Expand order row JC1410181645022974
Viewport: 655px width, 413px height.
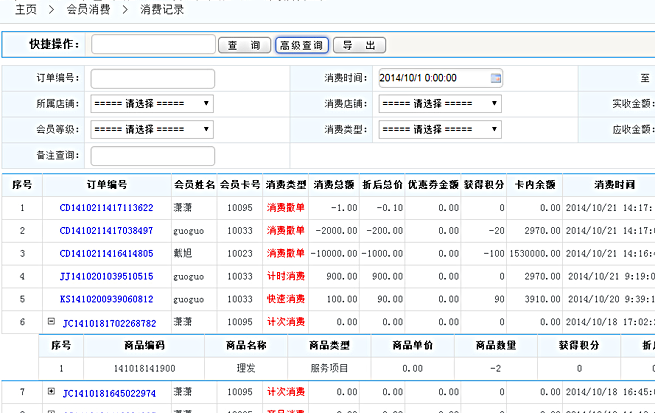[x=50, y=391]
